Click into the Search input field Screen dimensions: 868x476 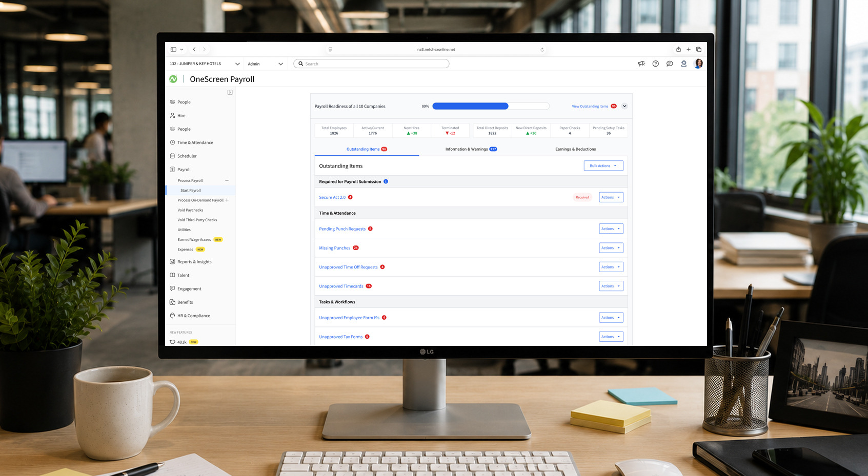tap(371, 64)
